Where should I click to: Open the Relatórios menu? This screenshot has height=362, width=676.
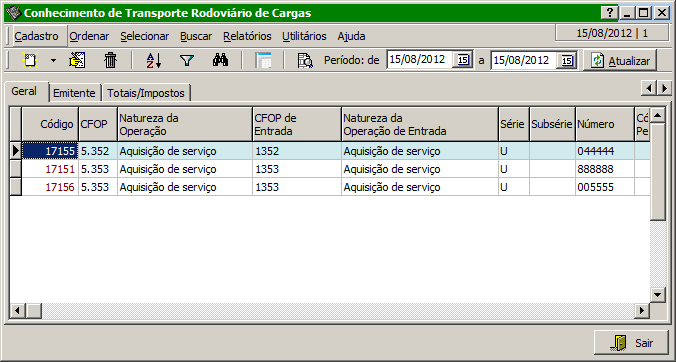[247, 36]
